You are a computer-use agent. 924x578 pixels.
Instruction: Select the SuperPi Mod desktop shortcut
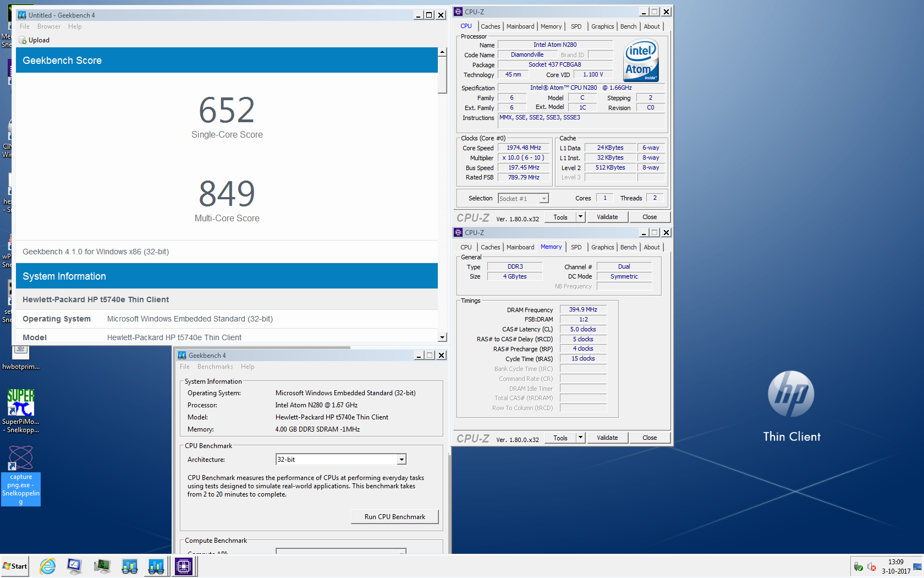tap(20, 411)
